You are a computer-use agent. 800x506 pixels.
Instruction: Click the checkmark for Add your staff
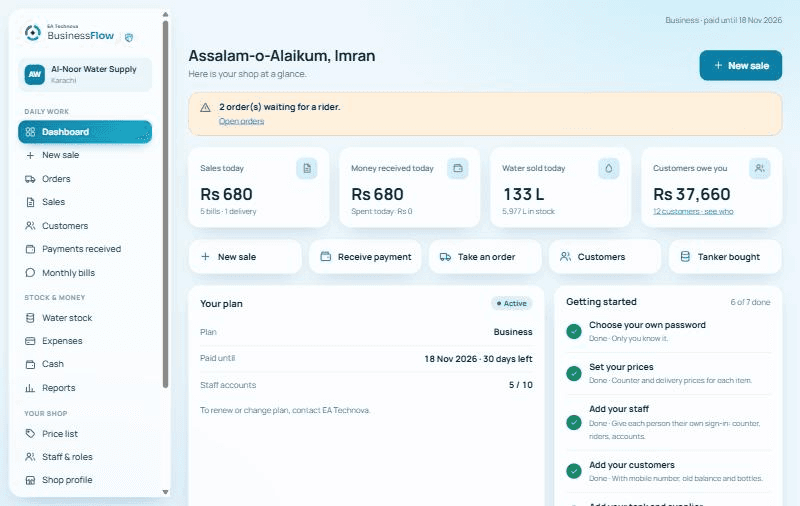click(574, 422)
